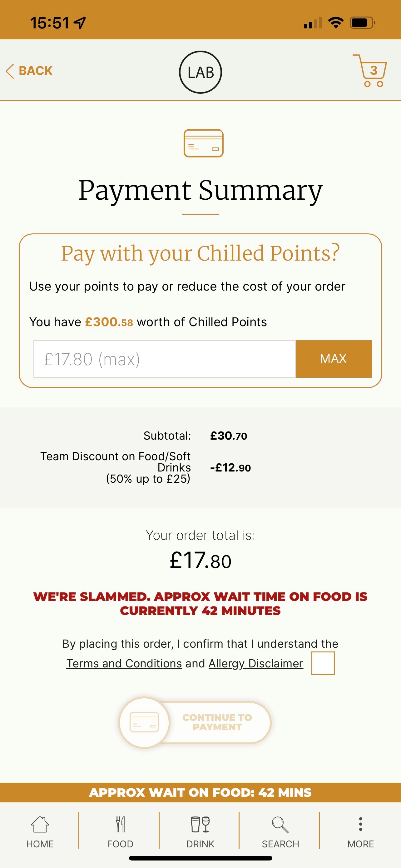The width and height of the screenshot is (401, 868).
Task: Tap the back chevron arrow
Action: 10,71
